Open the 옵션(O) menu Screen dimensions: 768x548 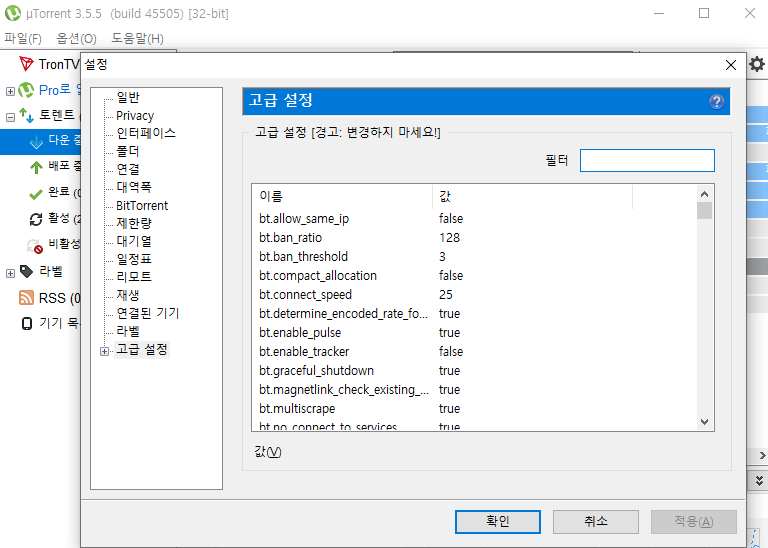[x=76, y=38]
